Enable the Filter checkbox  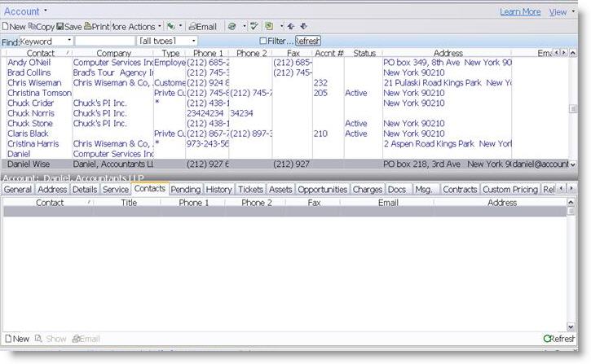[262, 41]
